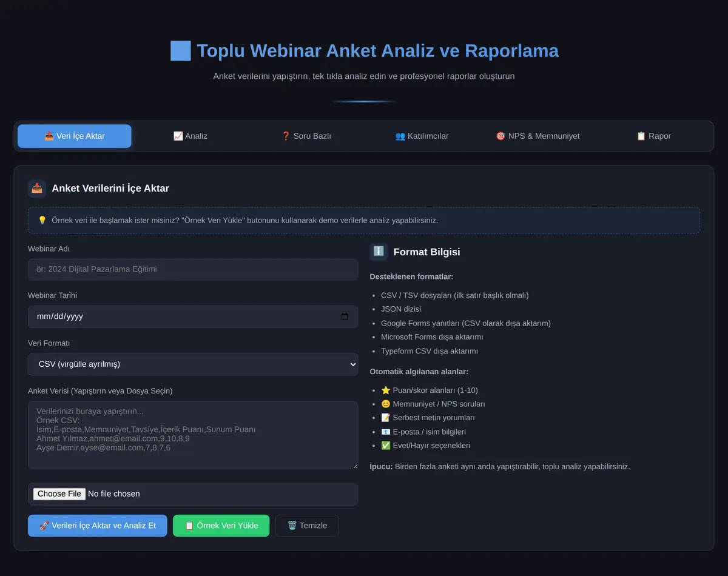The image size is (728, 576).
Task: Open the calendar picker icon in date field
Action: click(x=345, y=316)
